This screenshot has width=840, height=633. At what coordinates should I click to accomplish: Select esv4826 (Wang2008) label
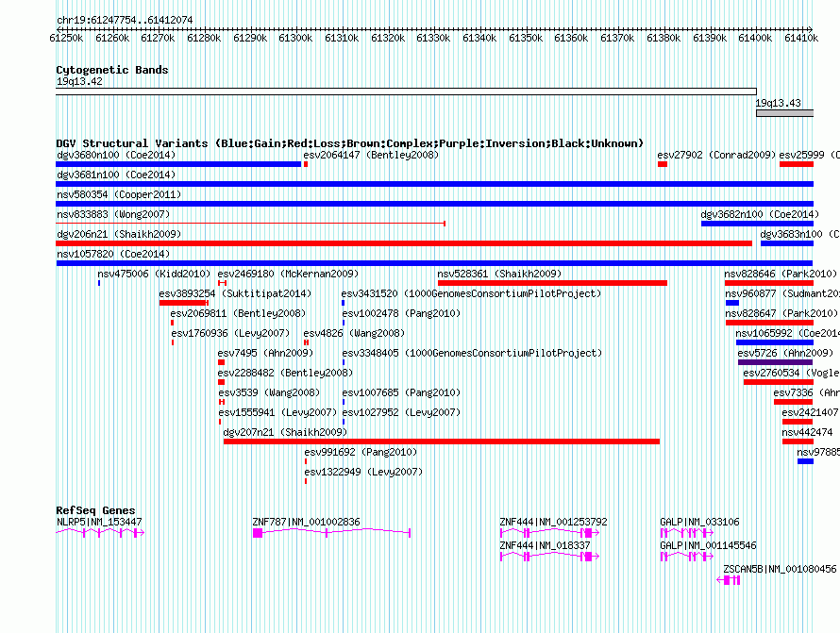click(x=354, y=333)
